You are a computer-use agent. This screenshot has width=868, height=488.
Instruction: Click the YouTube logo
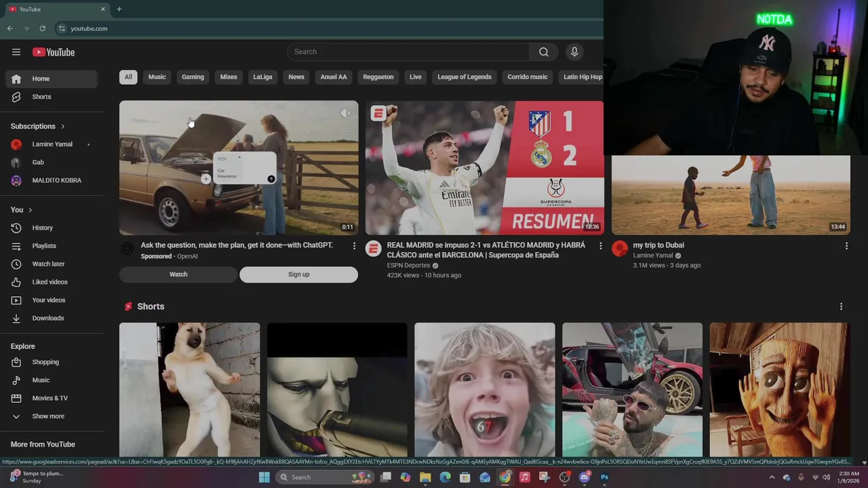click(x=54, y=52)
